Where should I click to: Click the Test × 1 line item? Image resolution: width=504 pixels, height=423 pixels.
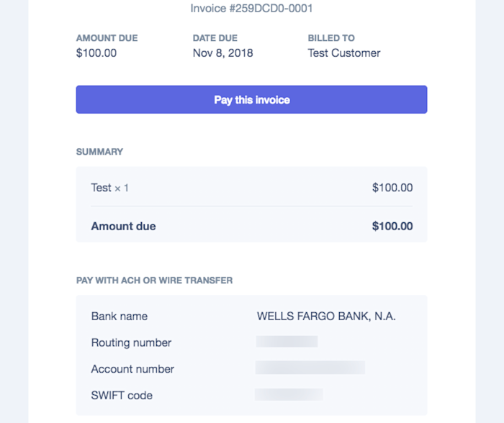tap(109, 188)
